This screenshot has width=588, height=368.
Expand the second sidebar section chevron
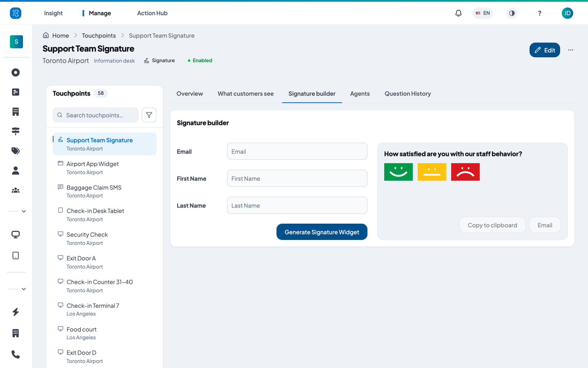coord(24,289)
